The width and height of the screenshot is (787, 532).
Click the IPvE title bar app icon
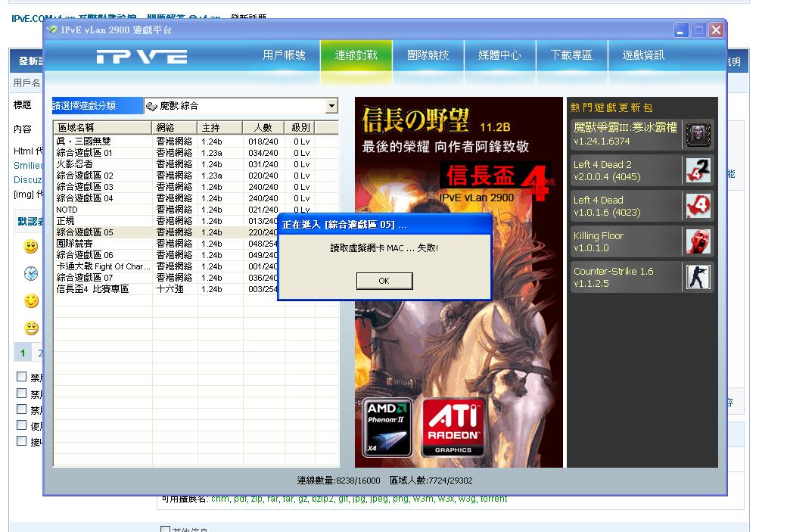[x=52, y=30]
